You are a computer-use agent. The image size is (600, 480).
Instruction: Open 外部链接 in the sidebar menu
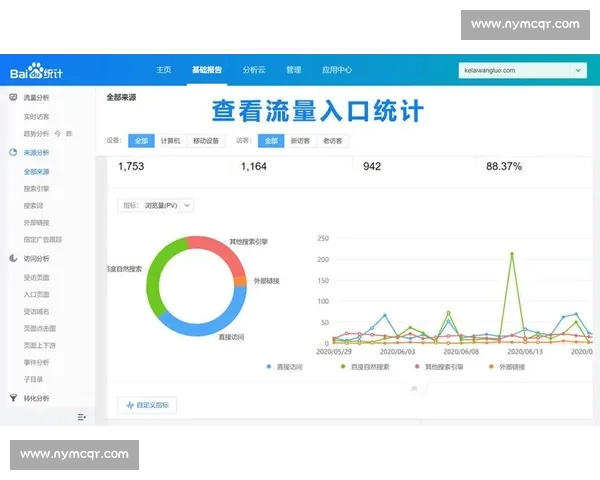coord(36,223)
